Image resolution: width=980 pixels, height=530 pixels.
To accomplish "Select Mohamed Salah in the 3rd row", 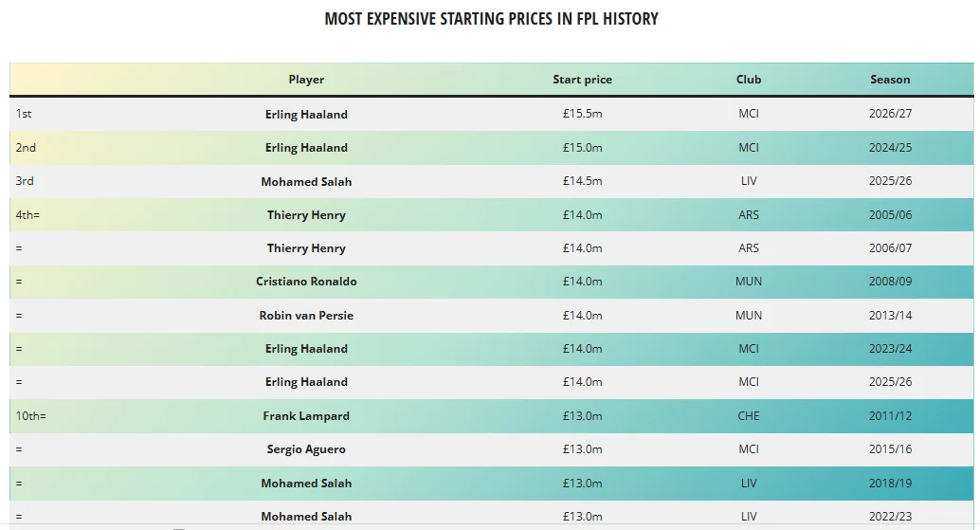I will coord(306,182).
